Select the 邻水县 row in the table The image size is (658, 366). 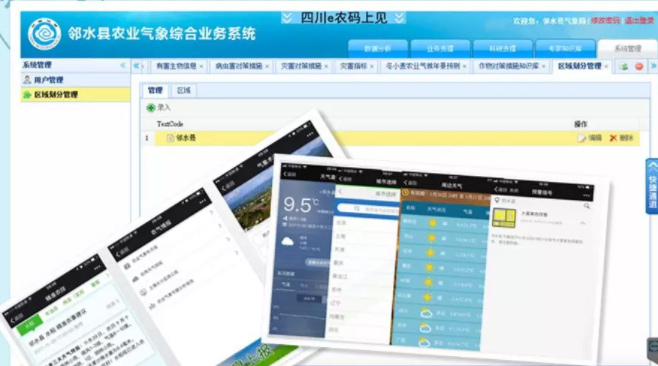tap(397, 138)
